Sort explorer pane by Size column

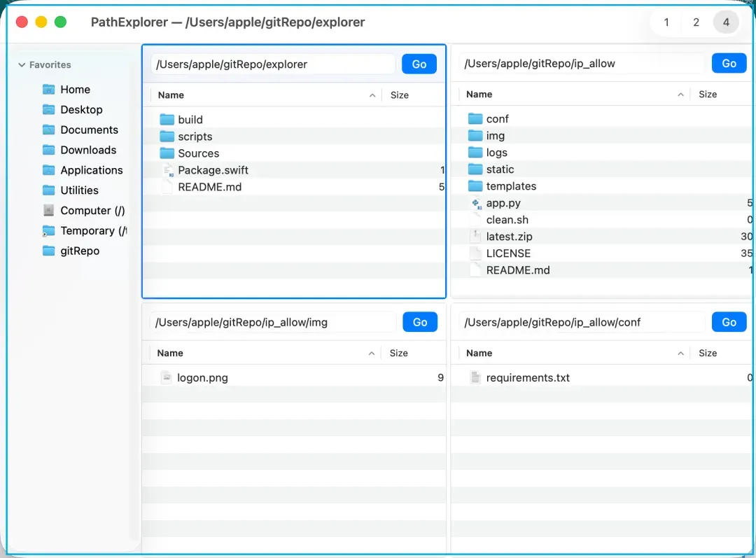(x=400, y=95)
